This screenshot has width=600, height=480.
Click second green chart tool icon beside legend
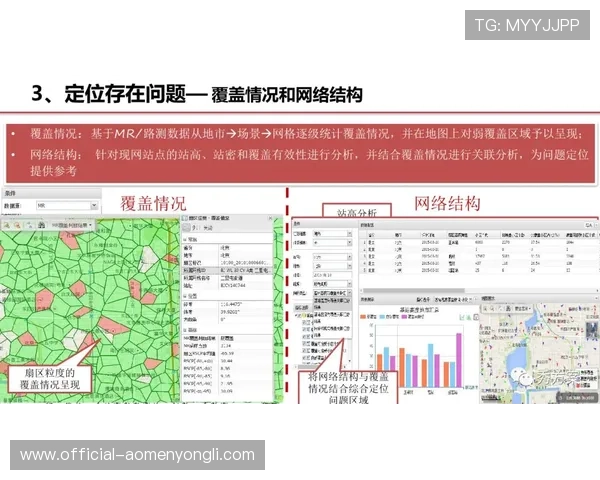click(468, 318)
